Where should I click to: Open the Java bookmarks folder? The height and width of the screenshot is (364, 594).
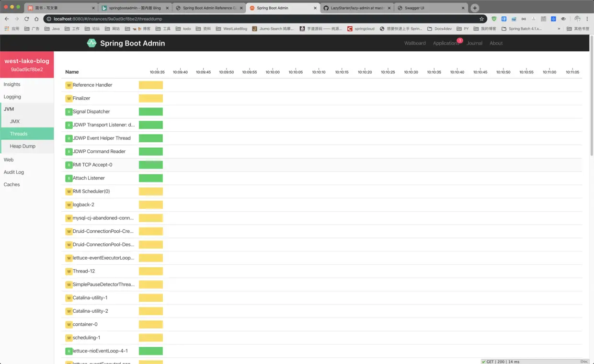(52, 29)
